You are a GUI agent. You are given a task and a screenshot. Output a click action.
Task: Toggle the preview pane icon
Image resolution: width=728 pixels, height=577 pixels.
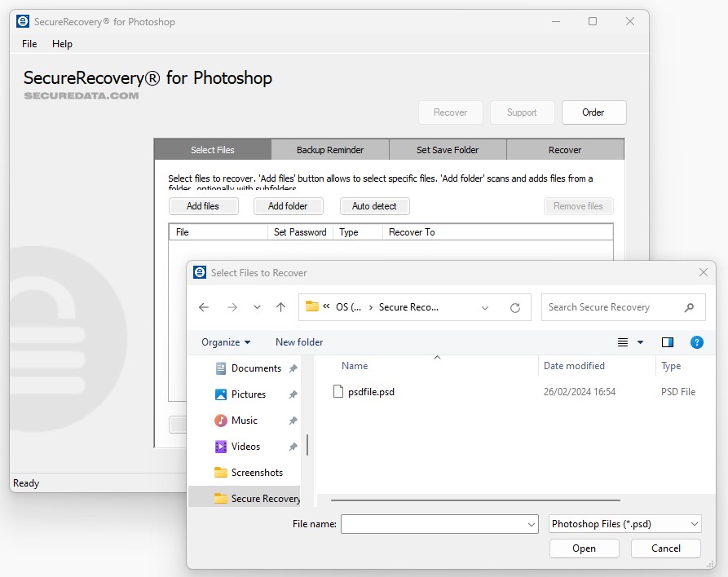click(x=668, y=342)
